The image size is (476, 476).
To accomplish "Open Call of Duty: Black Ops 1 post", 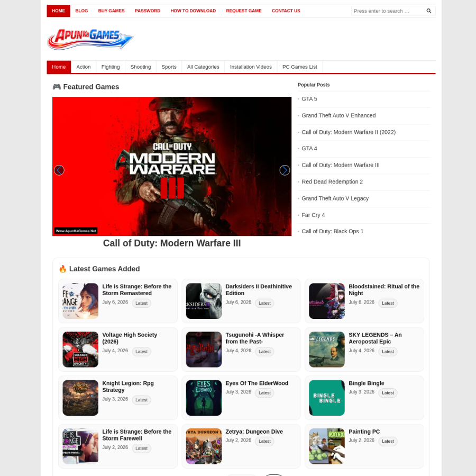I will [333, 231].
